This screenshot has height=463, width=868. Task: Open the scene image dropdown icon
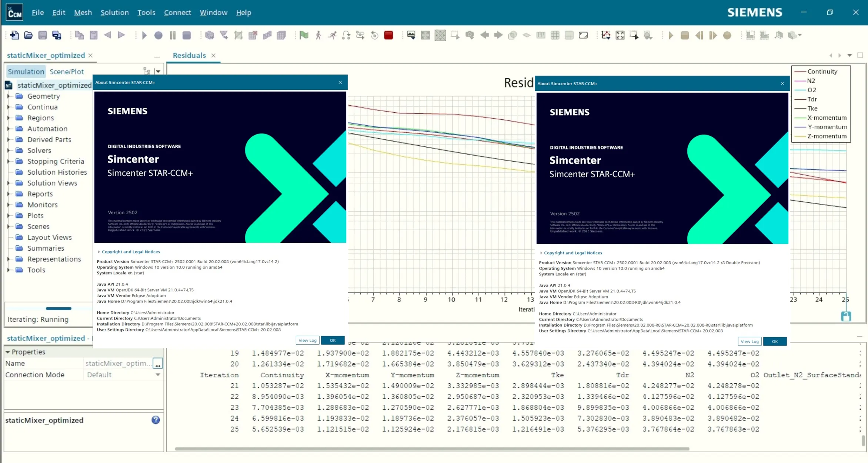[x=411, y=35]
